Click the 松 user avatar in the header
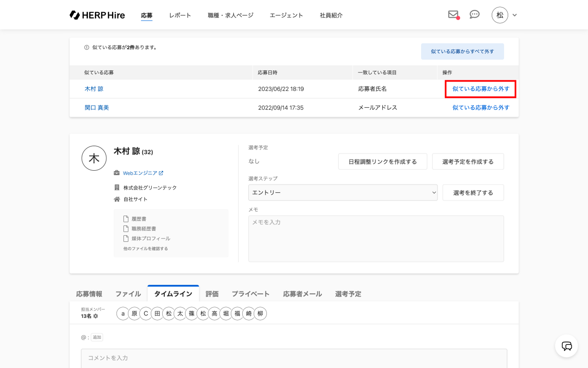 [x=500, y=15]
